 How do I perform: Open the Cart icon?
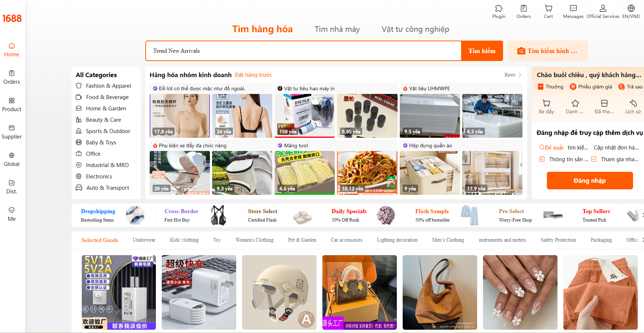point(548,8)
